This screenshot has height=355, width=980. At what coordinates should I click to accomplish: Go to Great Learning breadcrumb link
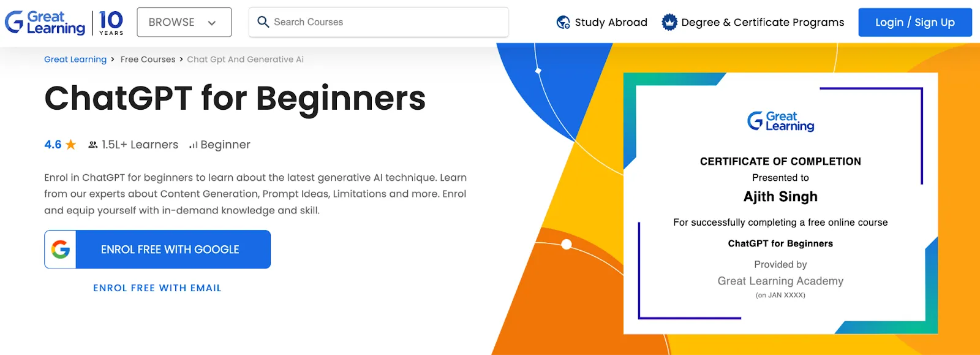pos(75,59)
